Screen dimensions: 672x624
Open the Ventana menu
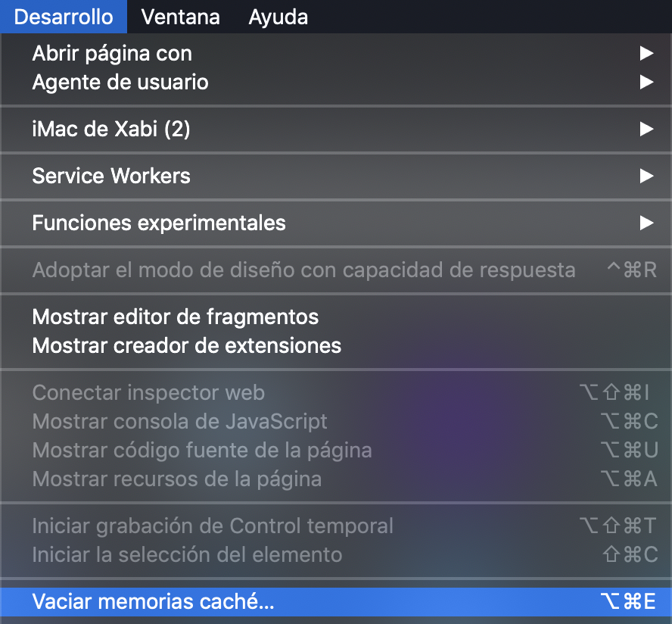pyautogui.click(x=180, y=17)
